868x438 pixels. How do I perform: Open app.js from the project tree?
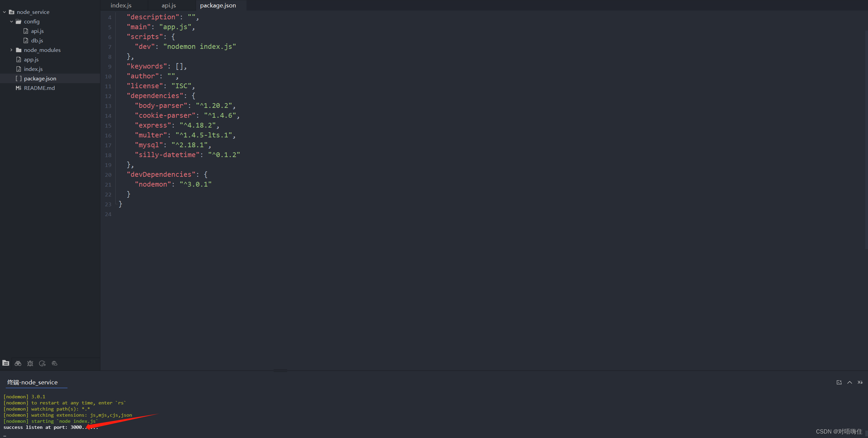[31, 59]
